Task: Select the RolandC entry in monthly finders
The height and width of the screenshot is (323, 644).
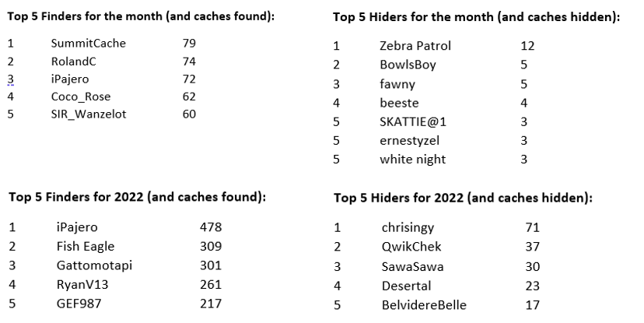Action: 74,61
